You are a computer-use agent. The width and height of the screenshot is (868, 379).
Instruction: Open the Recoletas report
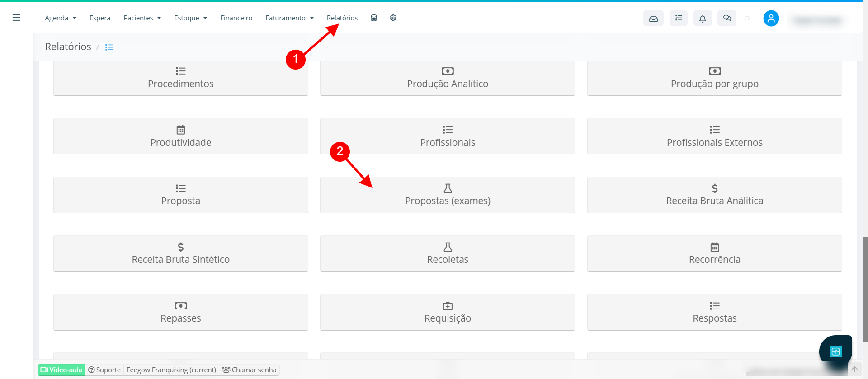pyautogui.click(x=448, y=253)
